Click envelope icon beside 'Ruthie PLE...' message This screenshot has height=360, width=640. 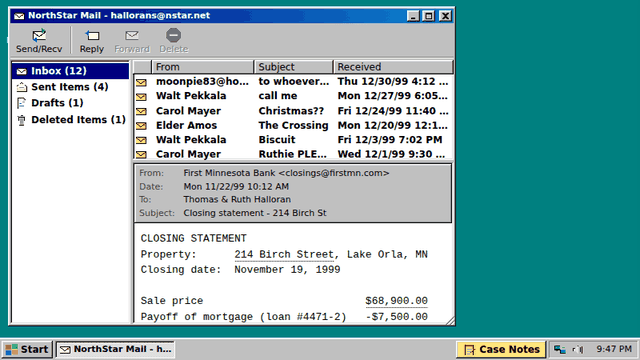141,154
